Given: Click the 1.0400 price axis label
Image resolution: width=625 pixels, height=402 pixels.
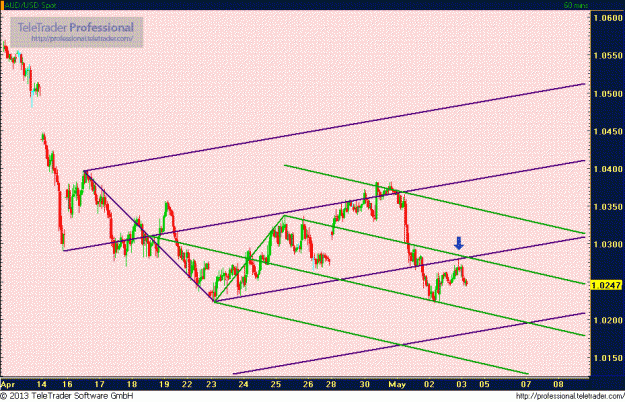Looking at the screenshot, I should tap(607, 169).
